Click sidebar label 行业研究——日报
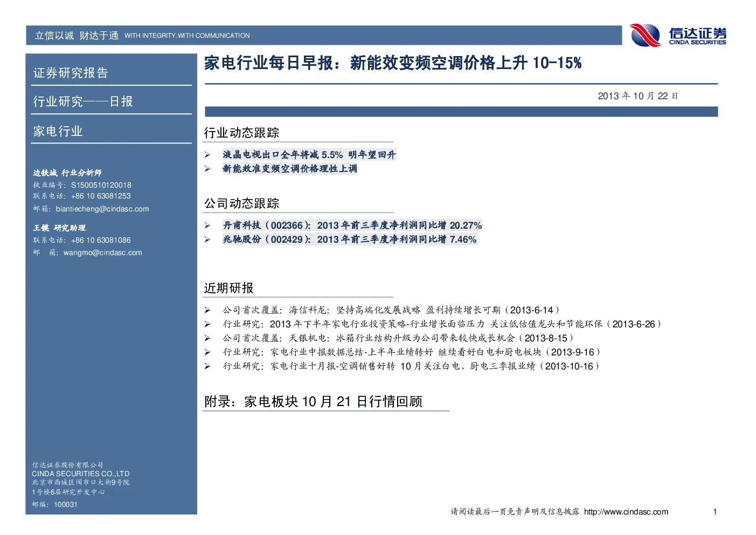This screenshot has height=535, width=756. (83, 101)
